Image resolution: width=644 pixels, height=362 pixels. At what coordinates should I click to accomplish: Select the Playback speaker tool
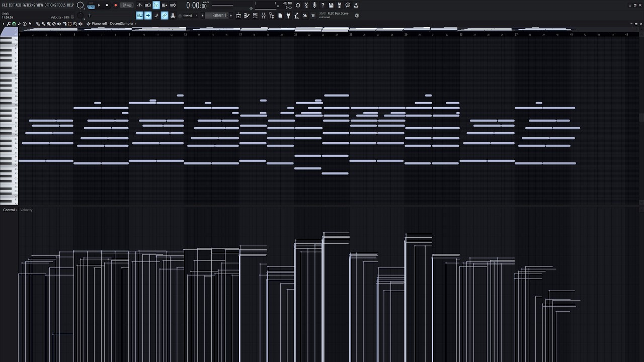[80, 24]
